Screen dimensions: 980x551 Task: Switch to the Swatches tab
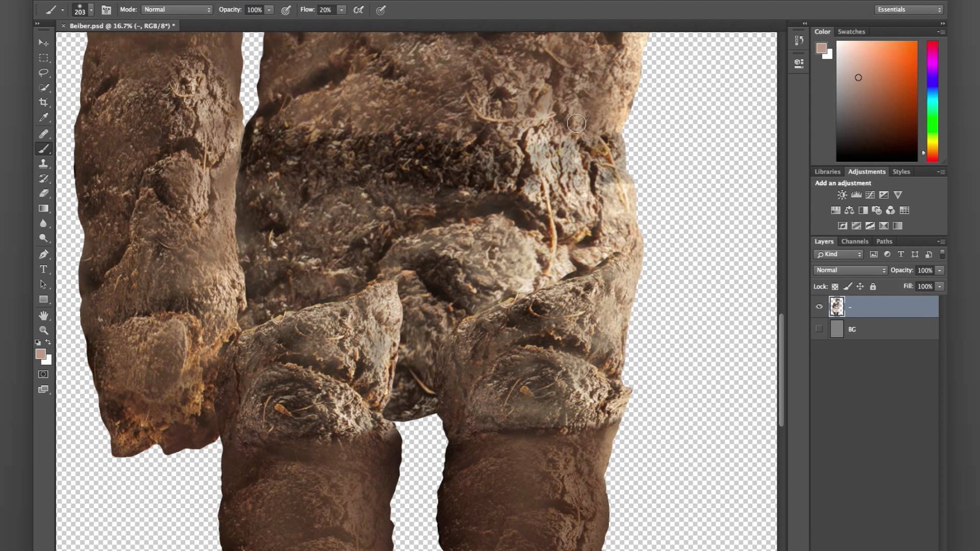(x=851, y=32)
